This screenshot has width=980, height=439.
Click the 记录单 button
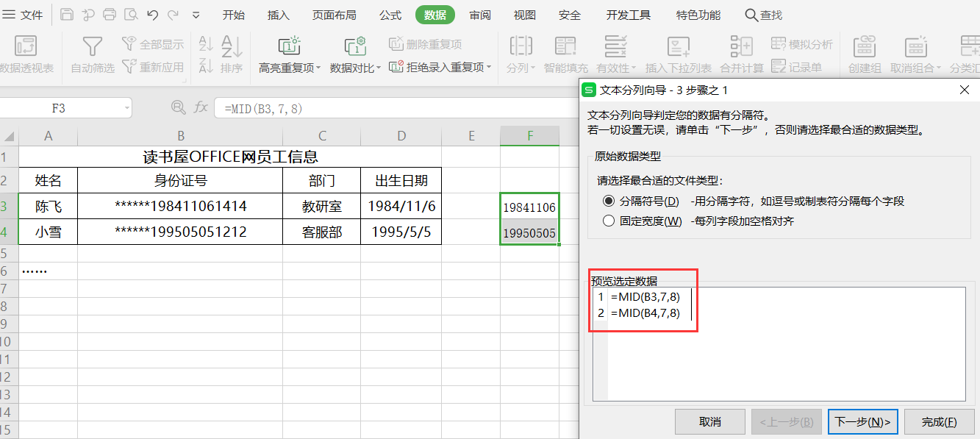click(797, 67)
